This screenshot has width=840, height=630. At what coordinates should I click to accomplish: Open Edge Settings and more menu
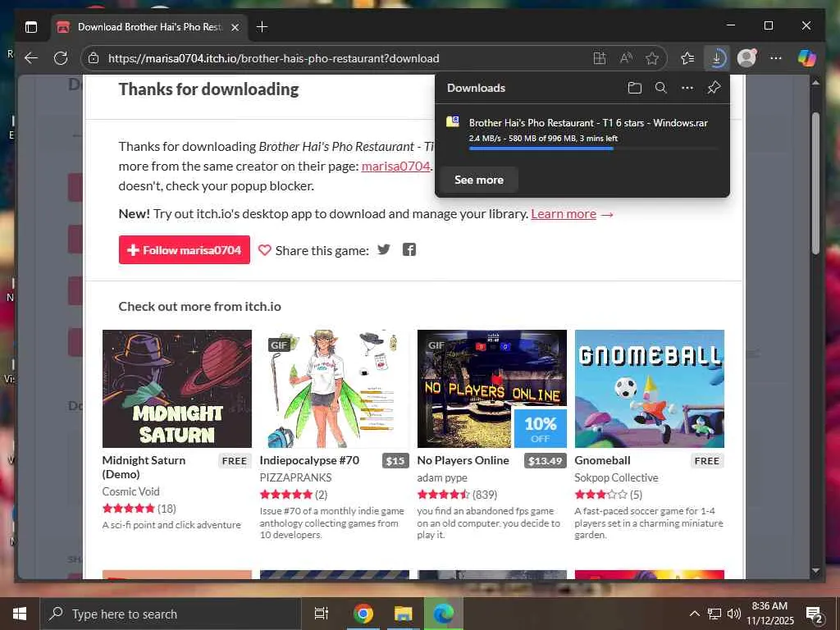[x=776, y=58]
